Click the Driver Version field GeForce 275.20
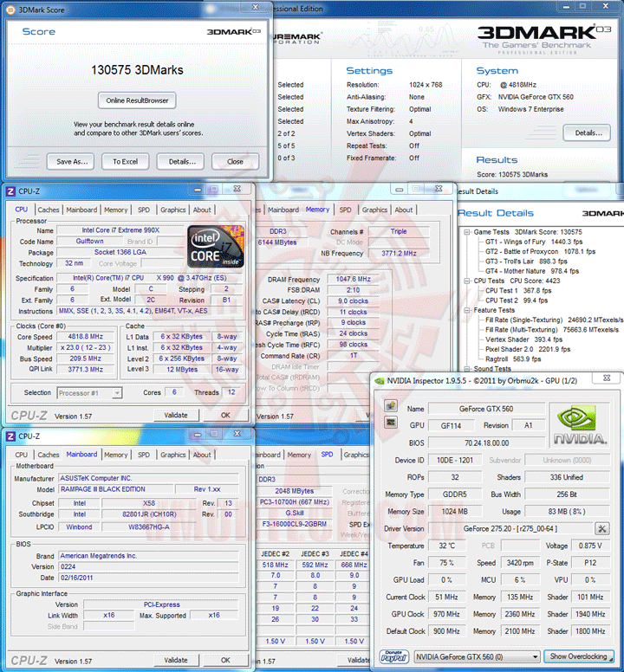624x672 pixels. coord(510,529)
